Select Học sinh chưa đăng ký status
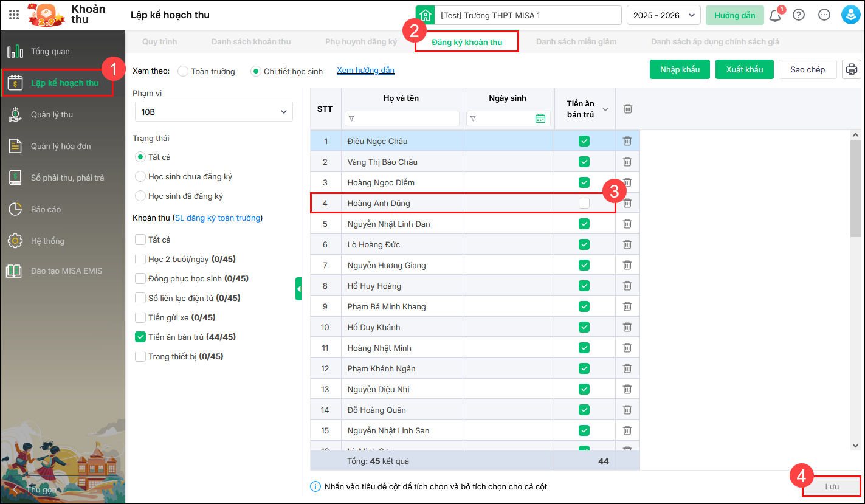 tap(140, 177)
